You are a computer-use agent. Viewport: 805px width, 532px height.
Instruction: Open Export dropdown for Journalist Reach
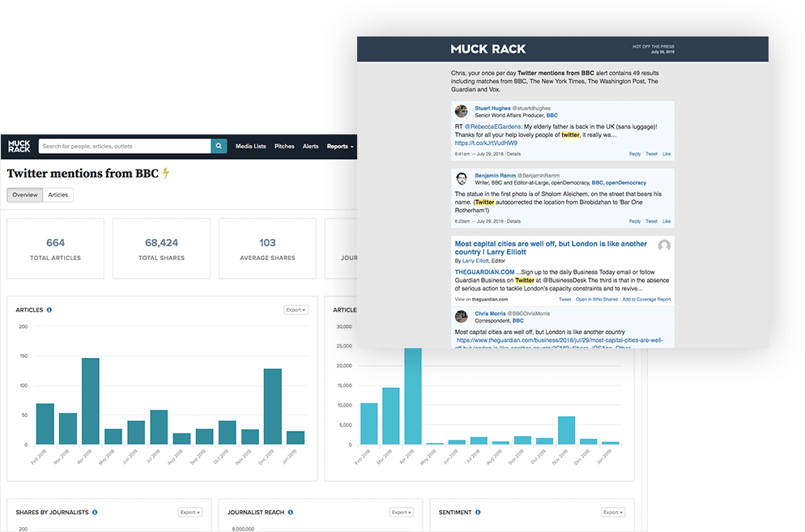tap(401, 512)
